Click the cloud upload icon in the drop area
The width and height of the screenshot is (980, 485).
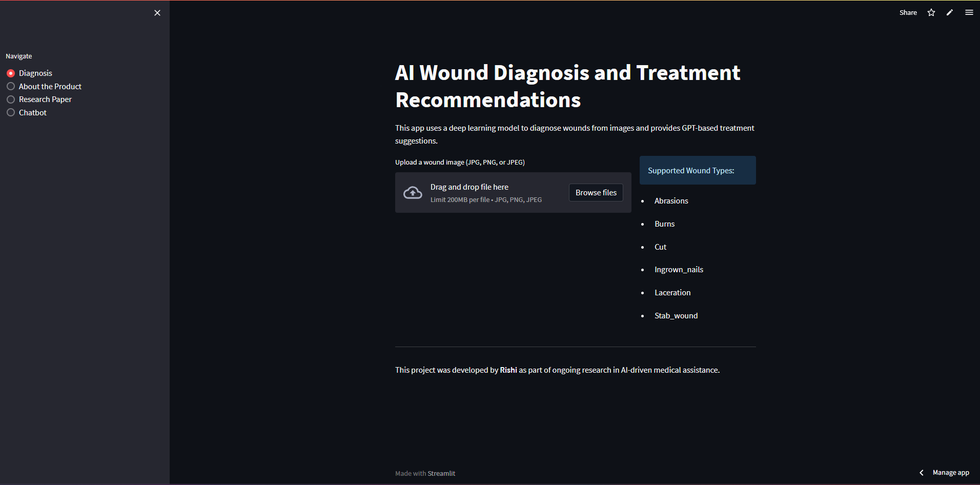click(413, 192)
